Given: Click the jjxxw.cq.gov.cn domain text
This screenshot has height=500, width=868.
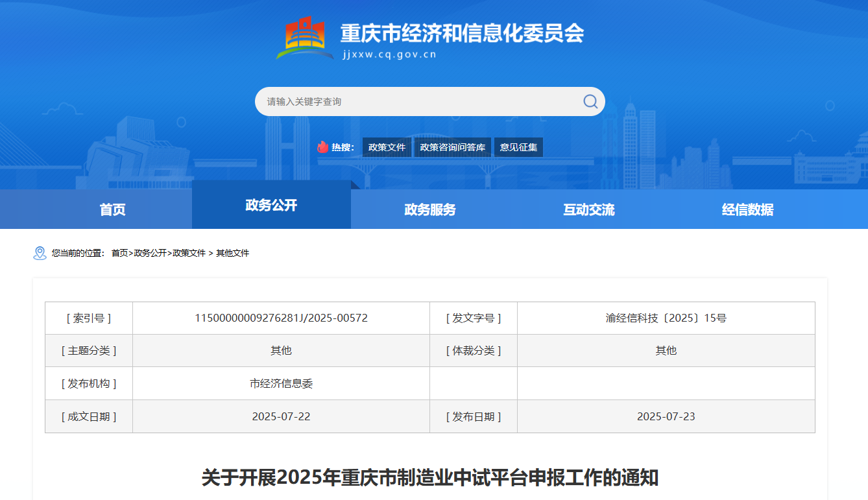Looking at the screenshot, I should [x=390, y=54].
